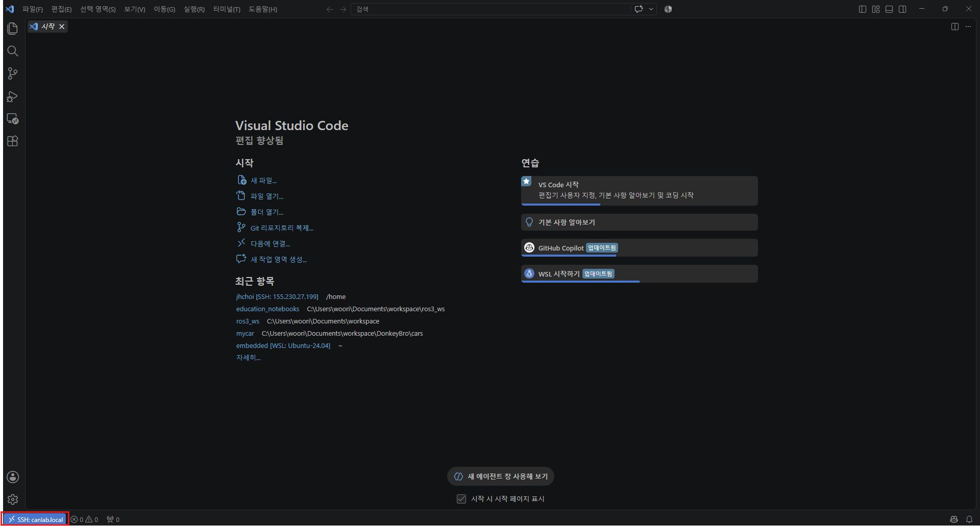Viewport: 980px width, 526px height.
Task: Open the 이동(G) menu
Action: [x=164, y=9]
